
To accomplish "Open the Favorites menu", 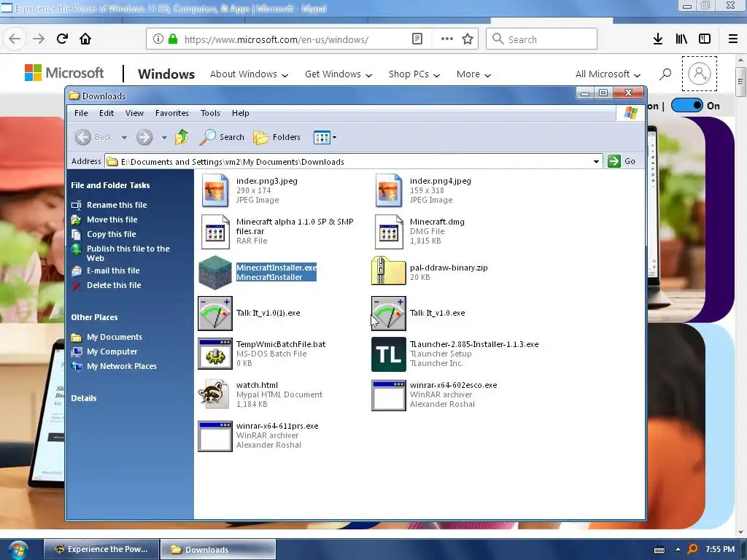I will 172,113.
